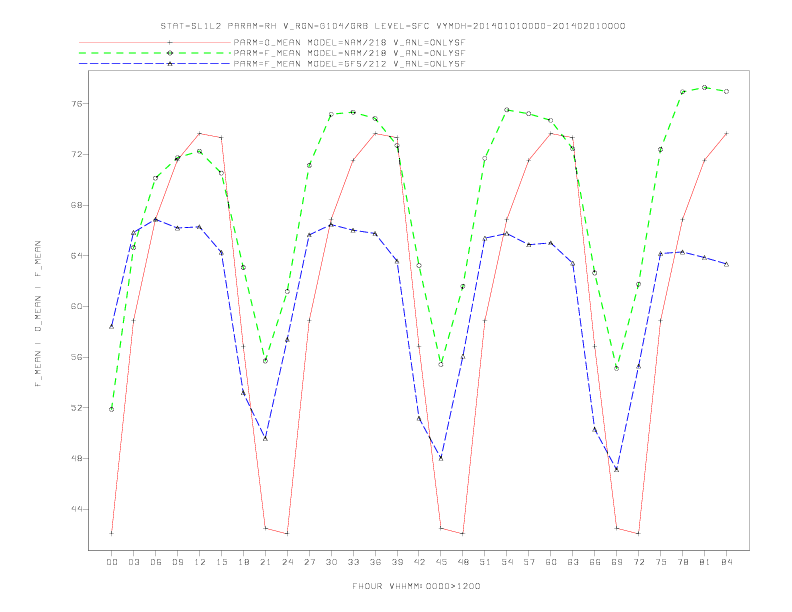
Task: Click forecast hour label 81 on x-axis
Action: pos(705,562)
